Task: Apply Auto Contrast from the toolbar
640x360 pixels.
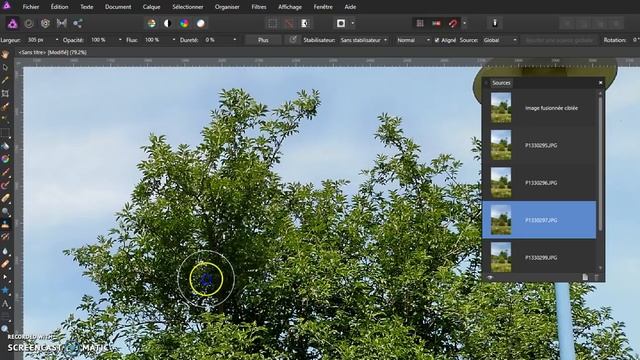Action: point(167,23)
